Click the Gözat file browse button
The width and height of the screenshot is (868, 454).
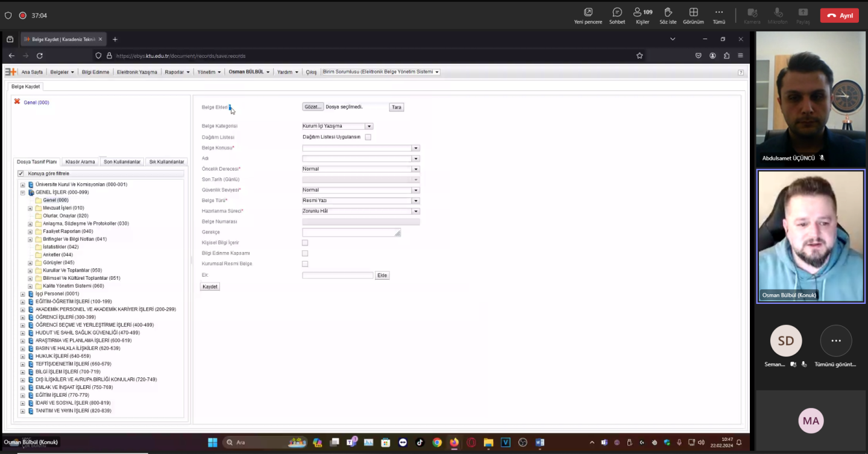pyautogui.click(x=313, y=107)
